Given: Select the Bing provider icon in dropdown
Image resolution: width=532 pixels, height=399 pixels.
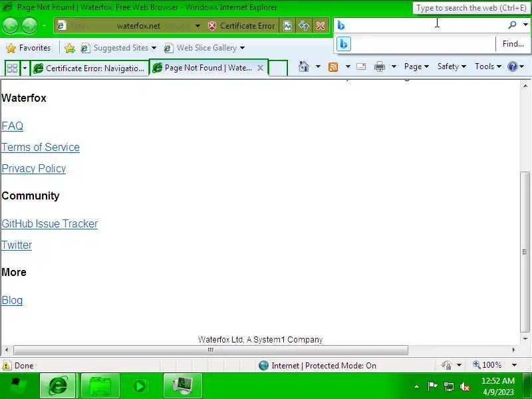Looking at the screenshot, I should pos(344,44).
